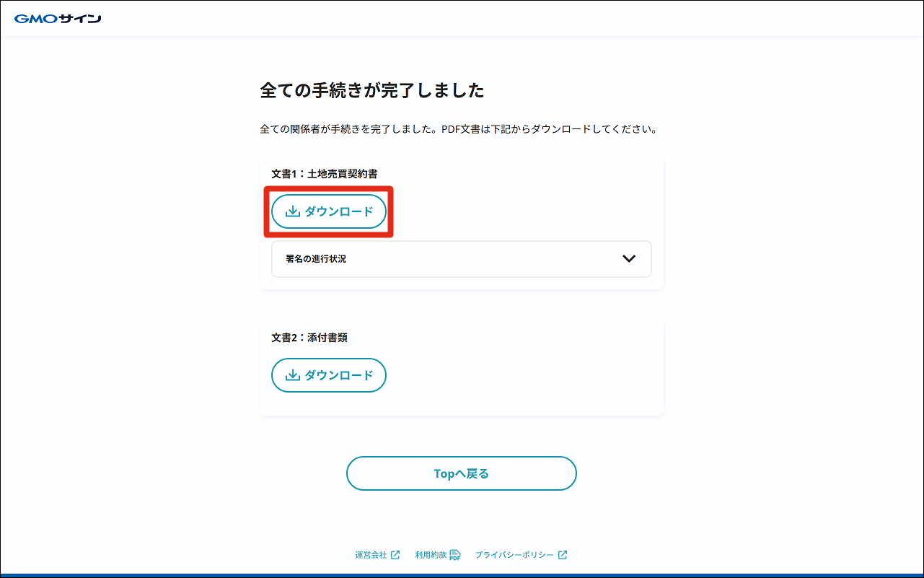Download the 土地売買契約書 document
The width and height of the screenshot is (924, 578).
(329, 211)
